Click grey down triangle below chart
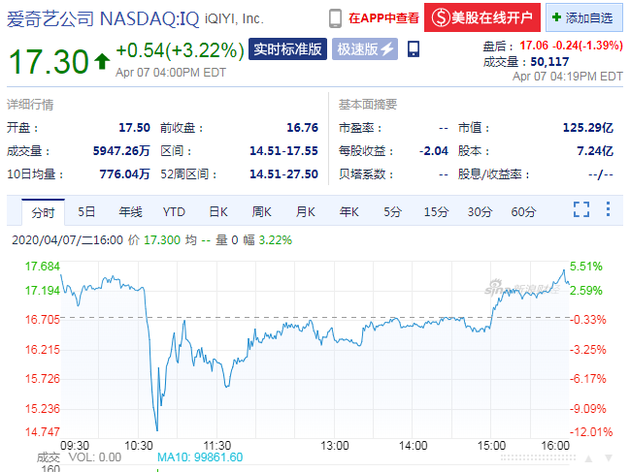The image size is (630, 472). click(609, 458)
